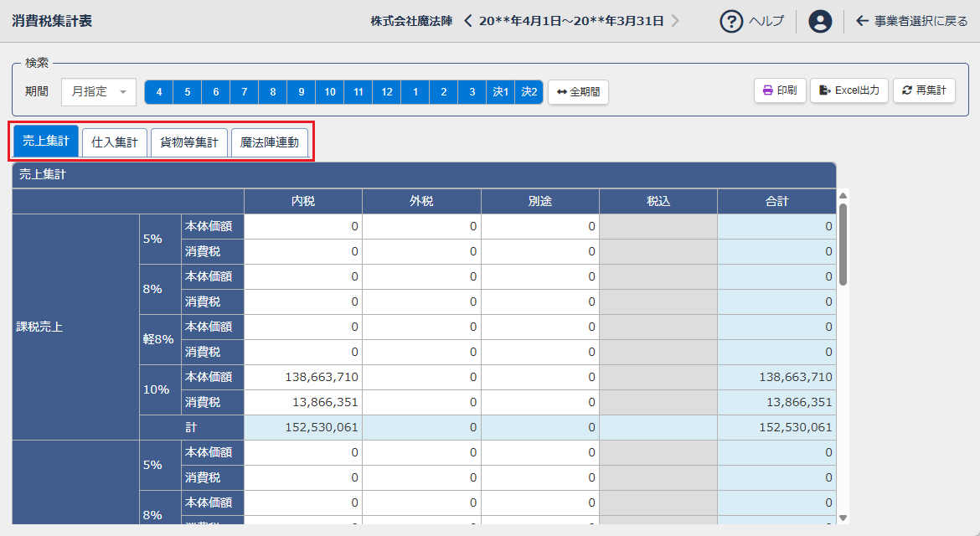The image size is (980, 536).
Task: Click the Excel出力 export button
Action: (848, 90)
